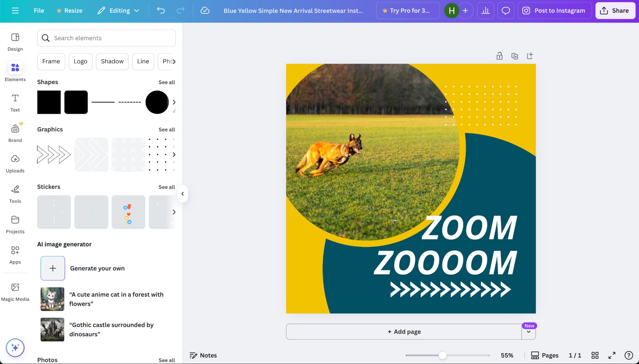
Task: Open the analytics bar chart icon
Action: click(486, 11)
